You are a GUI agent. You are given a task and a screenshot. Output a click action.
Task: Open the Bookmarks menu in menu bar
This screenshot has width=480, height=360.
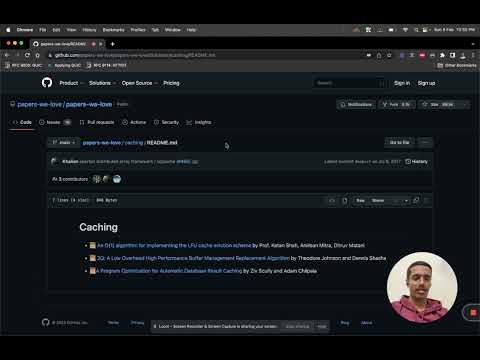pyautogui.click(x=113, y=30)
